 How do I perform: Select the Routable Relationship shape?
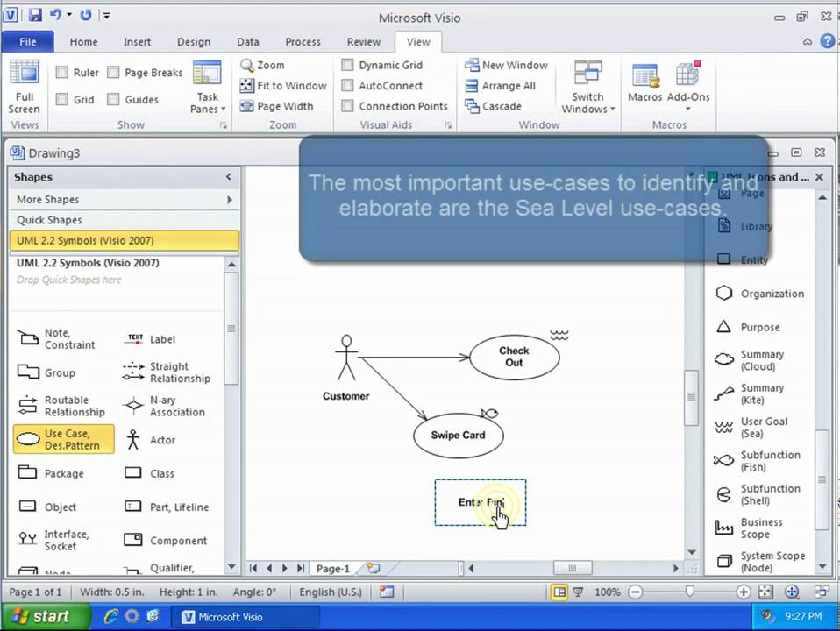pyautogui.click(x=61, y=406)
